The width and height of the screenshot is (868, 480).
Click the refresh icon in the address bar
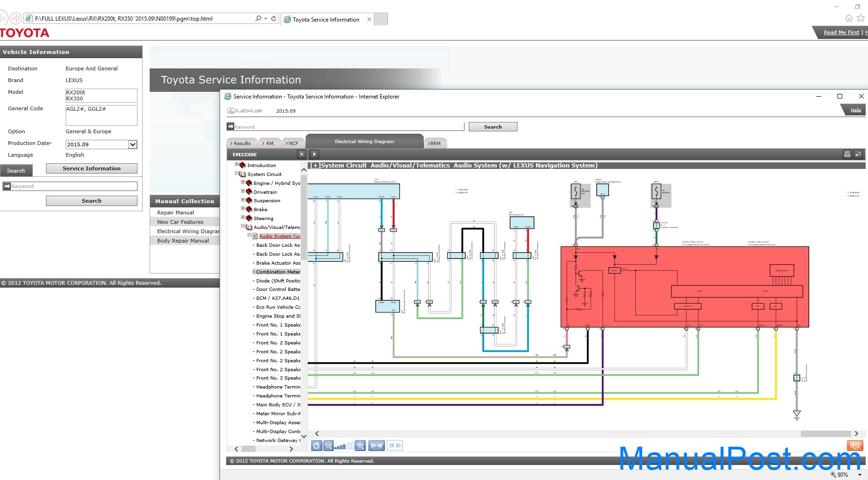tap(274, 19)
